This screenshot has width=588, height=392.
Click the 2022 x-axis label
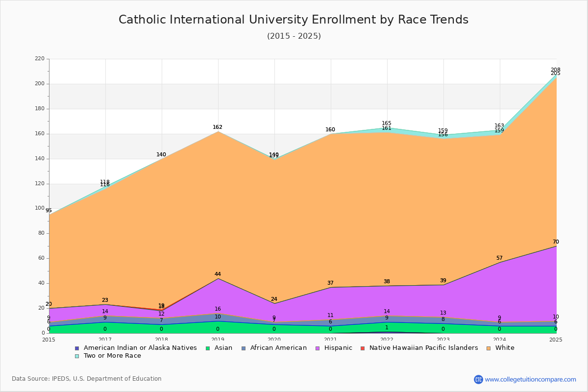pos(387,340)
